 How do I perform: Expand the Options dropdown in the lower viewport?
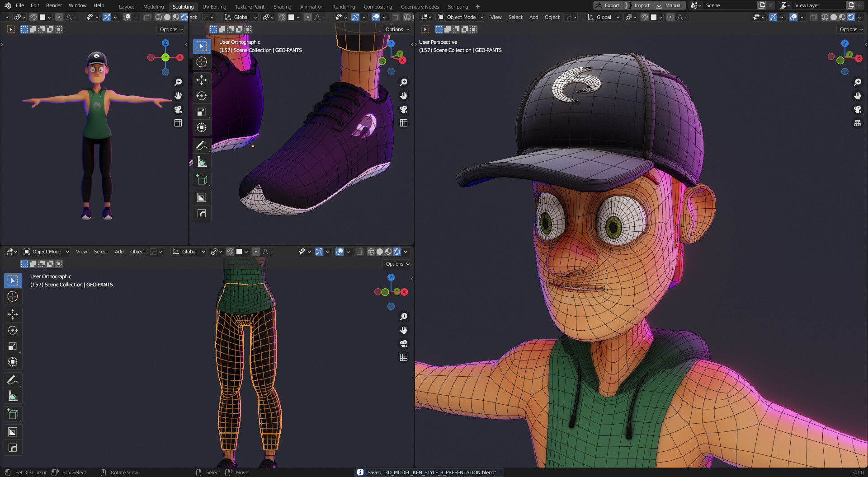click(x=396, y=264)
